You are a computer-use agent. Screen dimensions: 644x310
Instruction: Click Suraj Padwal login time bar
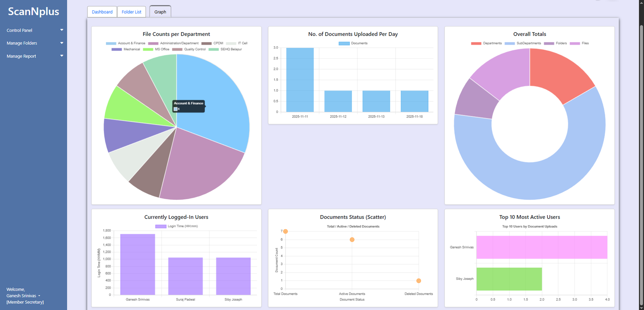coord(186,276)
